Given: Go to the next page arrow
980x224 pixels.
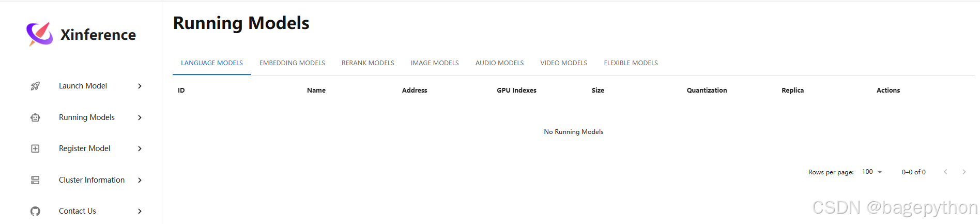Looking at the screenshot, I should pyautogui.click(x=964, y=172).
